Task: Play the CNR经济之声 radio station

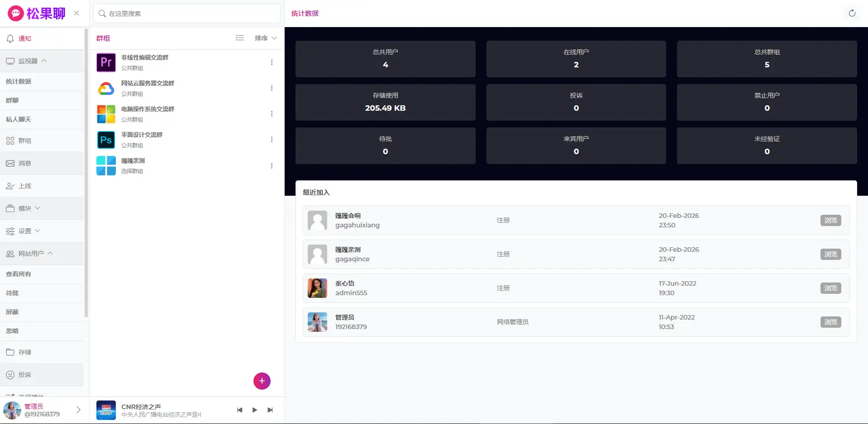Action: pos(255,410)
